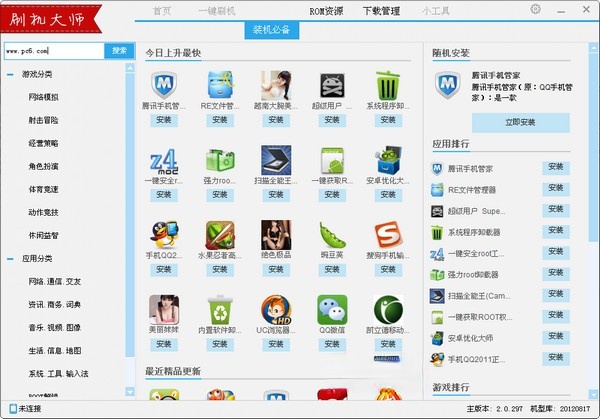This screenshot has width=600, height=419.
Task: Select the QQ微信 green chat bubble icon
Action: pos(332,310)
